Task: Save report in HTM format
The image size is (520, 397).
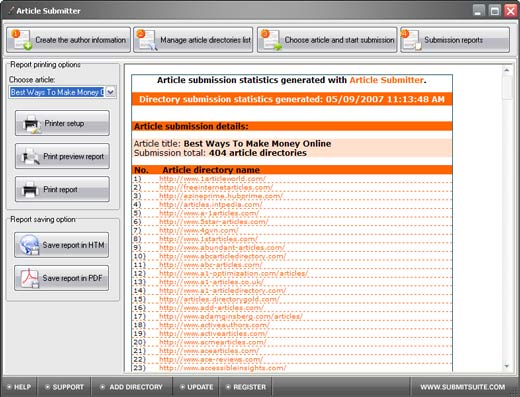Action: point(62,245)
